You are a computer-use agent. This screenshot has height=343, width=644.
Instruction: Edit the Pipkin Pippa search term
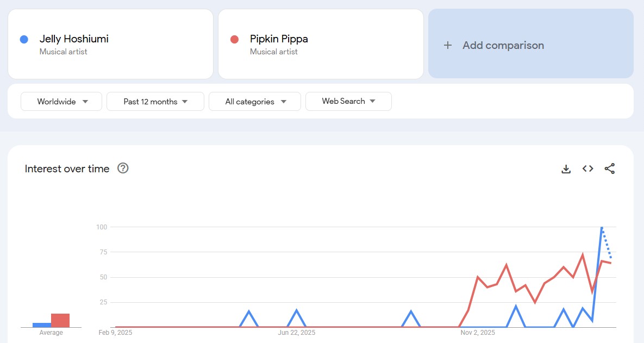point(321,44)
